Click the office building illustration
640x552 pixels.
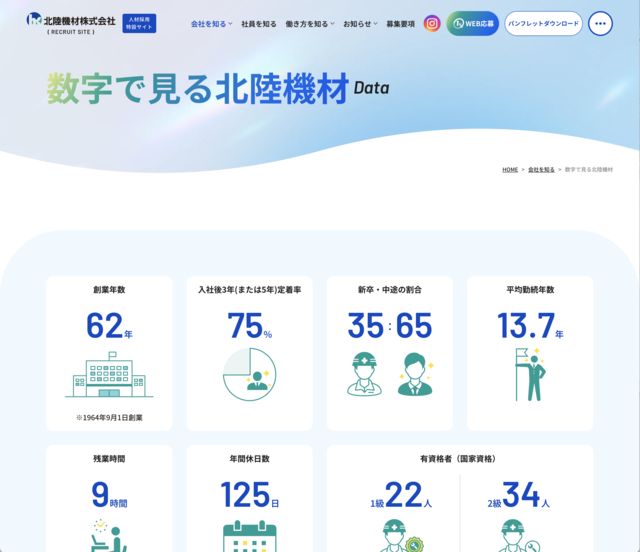click(x=109, y=375)
